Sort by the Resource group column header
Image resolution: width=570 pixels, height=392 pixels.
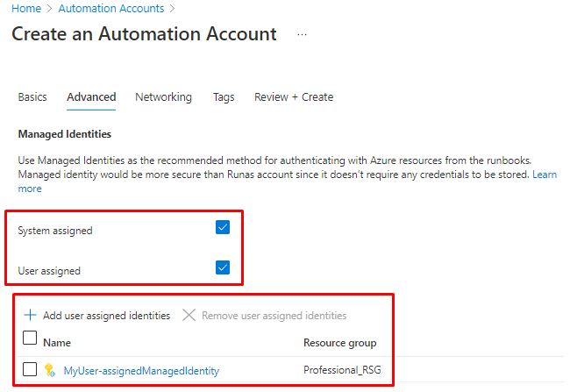[x=340, y=343]
